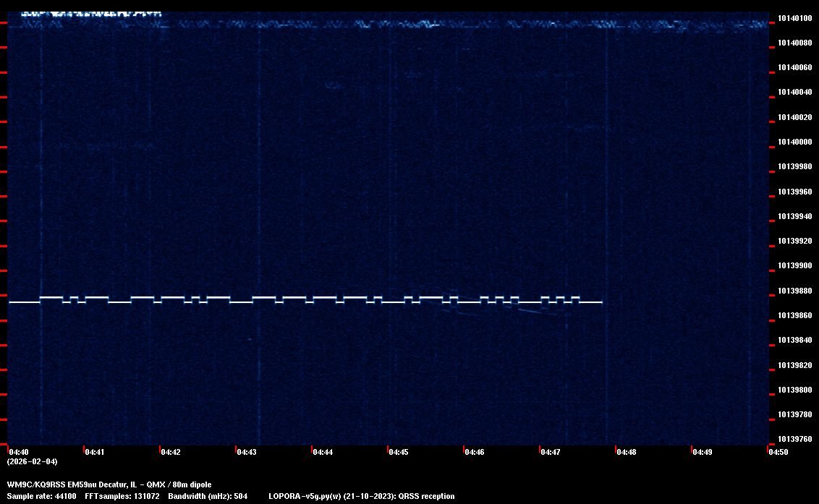819x504 pixels.
Task: Click the 10139940 frequency label
Action: [794, 216]
